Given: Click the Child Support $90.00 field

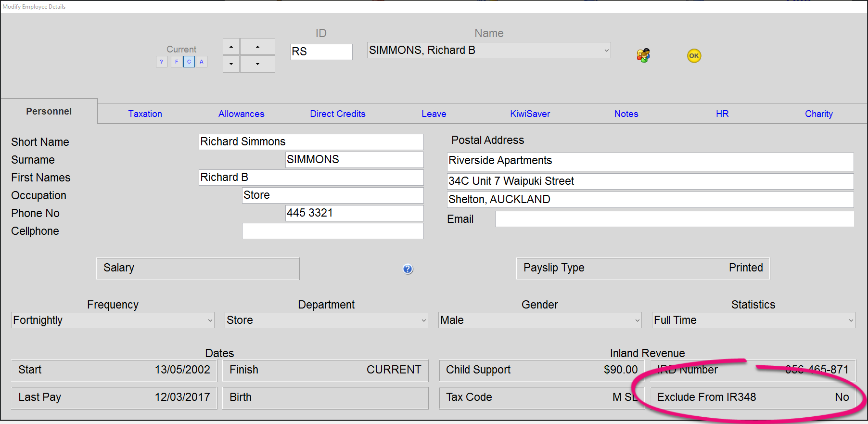Looking at the screenshot, I should pos(542,370).
